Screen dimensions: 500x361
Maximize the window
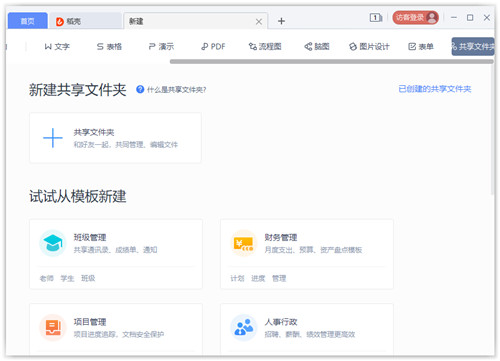click(470, 17)
